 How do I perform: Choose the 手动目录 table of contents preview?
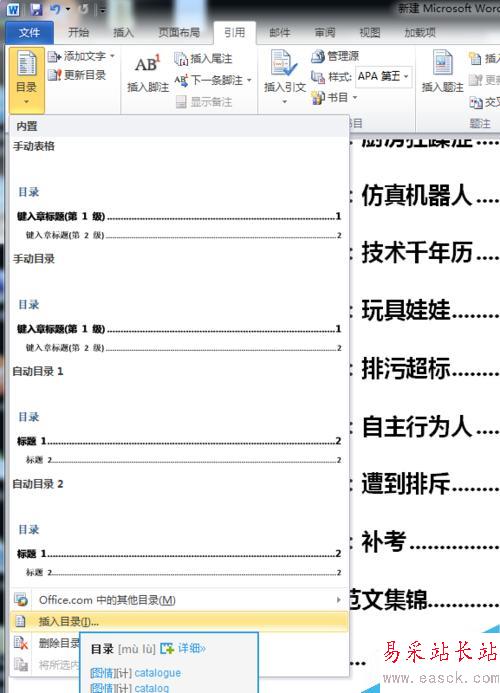(x=179, y=306)
